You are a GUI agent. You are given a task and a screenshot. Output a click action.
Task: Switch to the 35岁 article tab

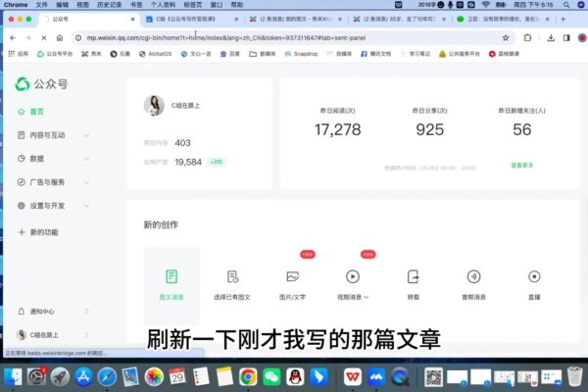[x=400, y=19]
